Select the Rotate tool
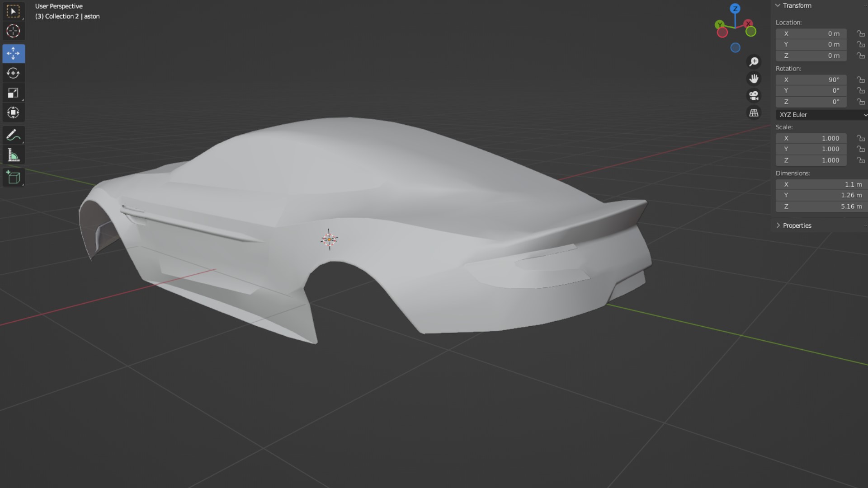Viewport: 868px width, 488px height. tap(13, 73)
